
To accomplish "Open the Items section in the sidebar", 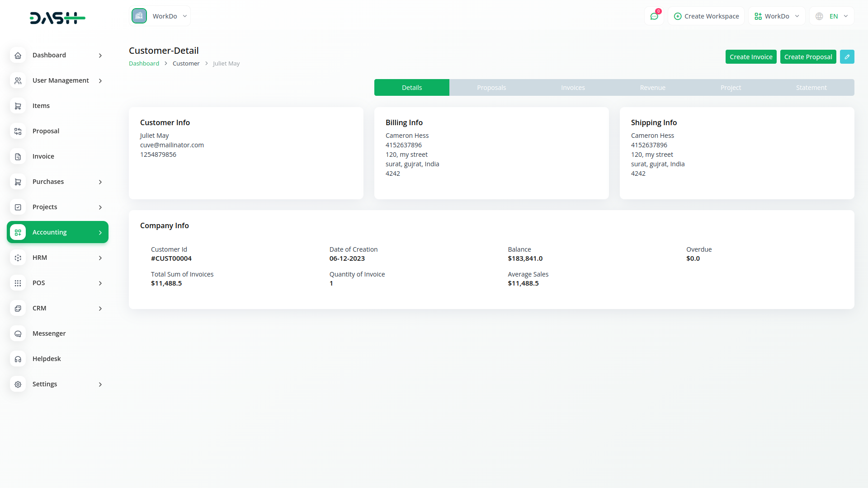I will coord(18,106).
